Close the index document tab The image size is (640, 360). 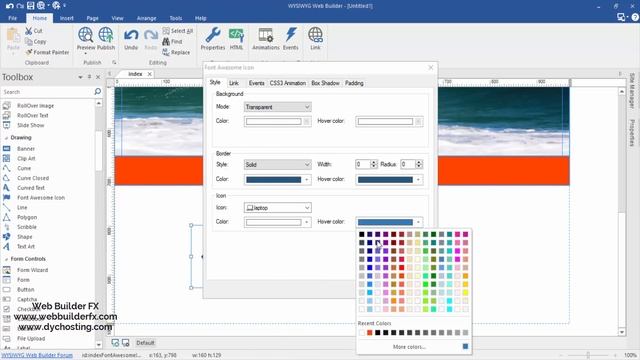pyautogui.click(x=150, y=74)
